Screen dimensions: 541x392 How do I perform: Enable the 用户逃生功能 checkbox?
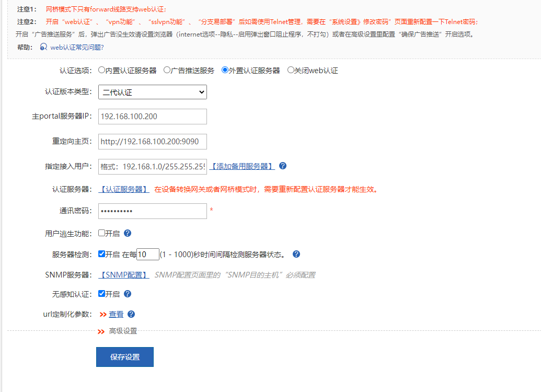click(x=102, y=233)
